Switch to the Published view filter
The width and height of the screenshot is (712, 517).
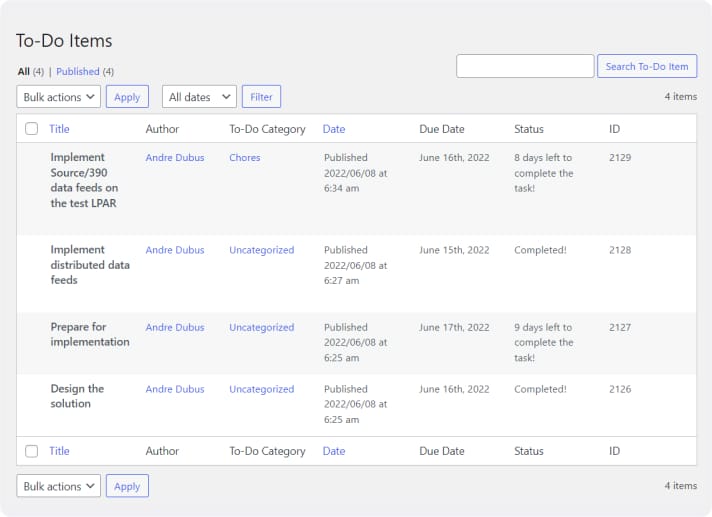(x=78, y=72)
